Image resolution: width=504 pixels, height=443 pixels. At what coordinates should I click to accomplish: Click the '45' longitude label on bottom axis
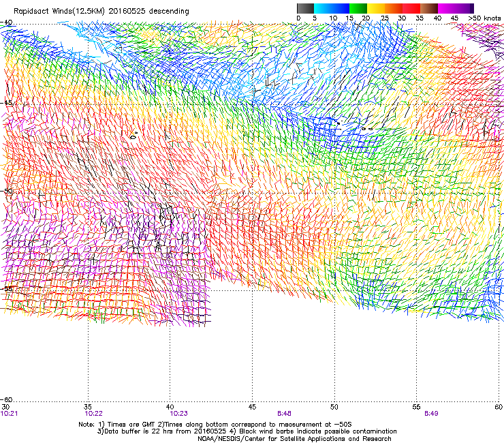pyautogui.click(x=252, y=407)
